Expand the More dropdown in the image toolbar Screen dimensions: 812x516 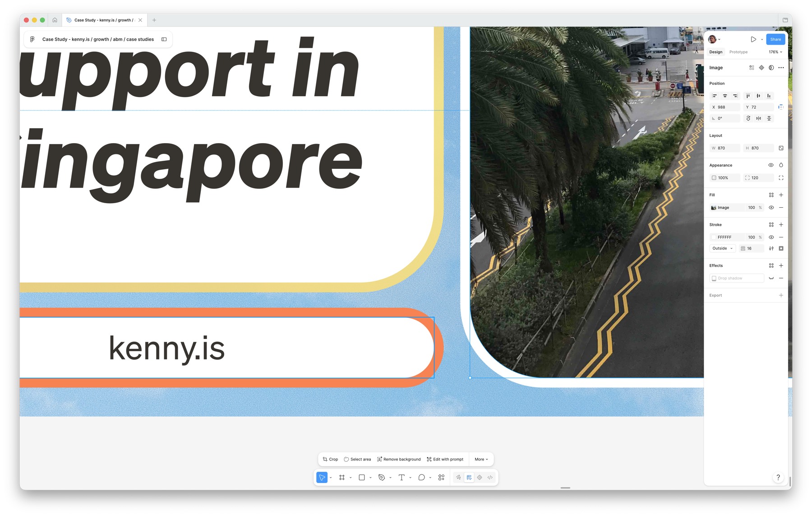tap(481, 459)
